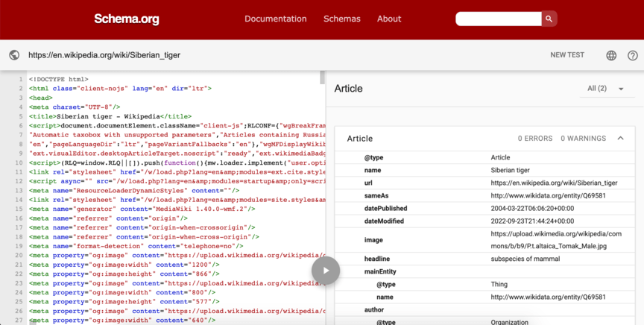Open the Documentation menu
The image size is (644, 325).
[x=276, y=19]
